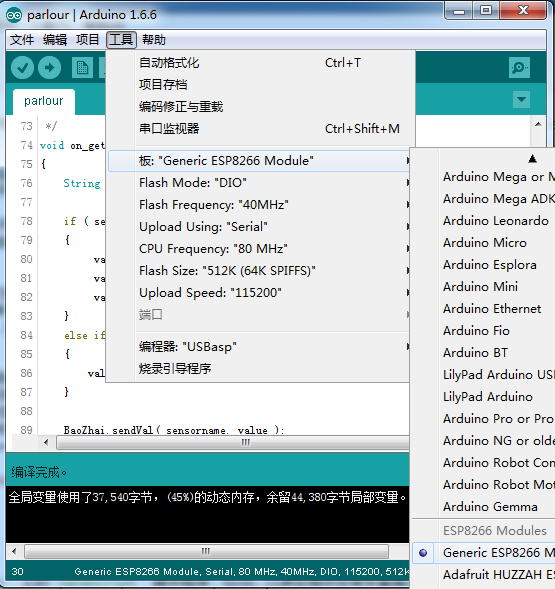
Task: Expand the 编程器 "USBasp" submenu
Action: point(259,346)
